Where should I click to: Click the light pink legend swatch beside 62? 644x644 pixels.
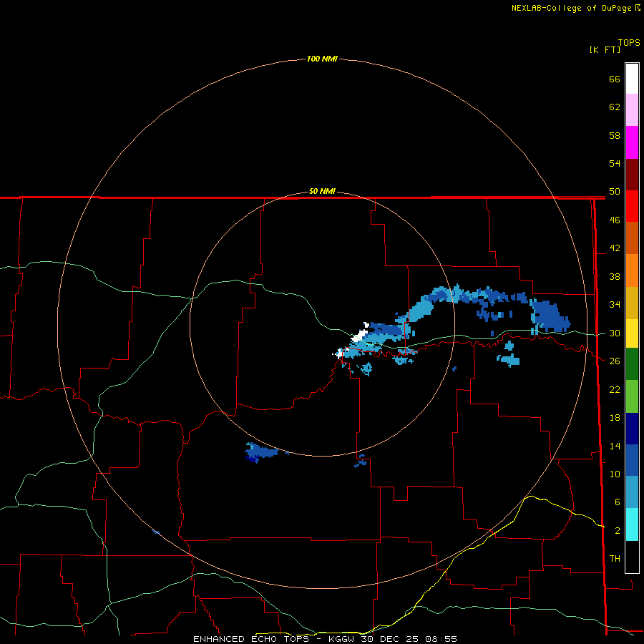[x=632, y=109]
